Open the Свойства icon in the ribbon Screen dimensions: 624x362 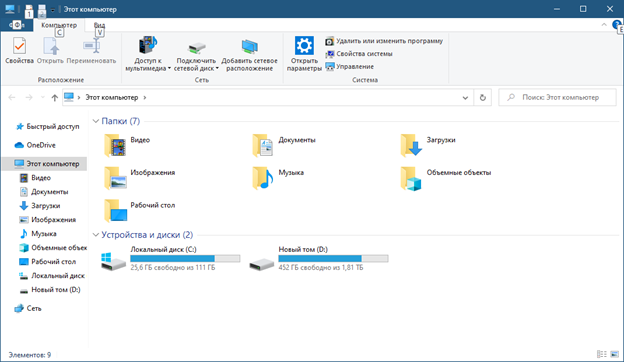click(19, 46)
